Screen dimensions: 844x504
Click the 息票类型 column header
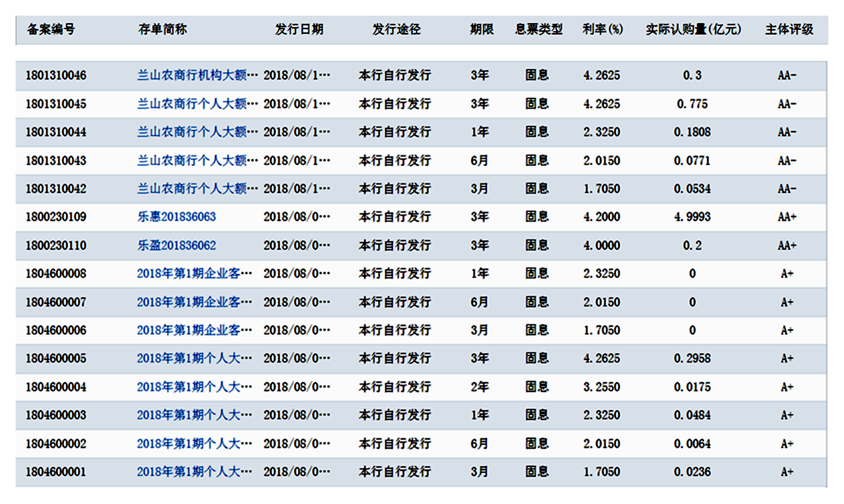tap(539, 30)
